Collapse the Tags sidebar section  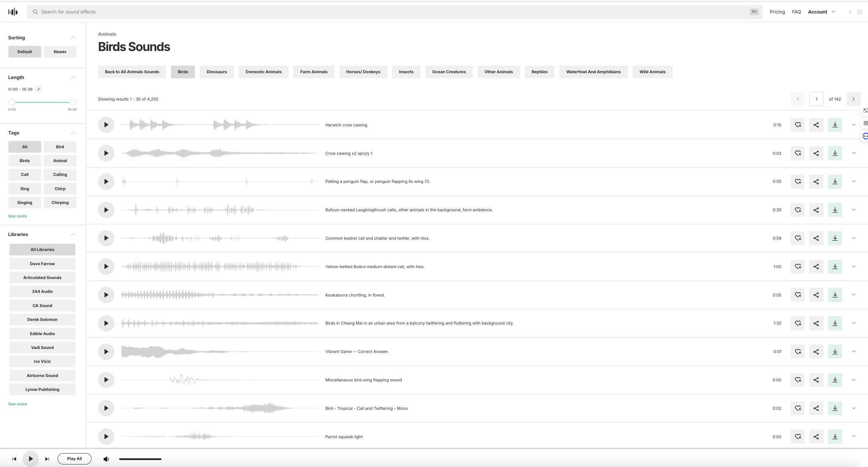click(73, 133)
